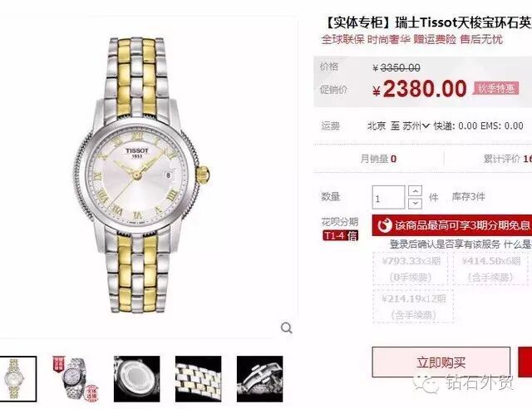Image resolution: width=532 pixels, height=409 pixels.
Task: Select the gold-silver watch thumbnail
Action: [17, 379]
